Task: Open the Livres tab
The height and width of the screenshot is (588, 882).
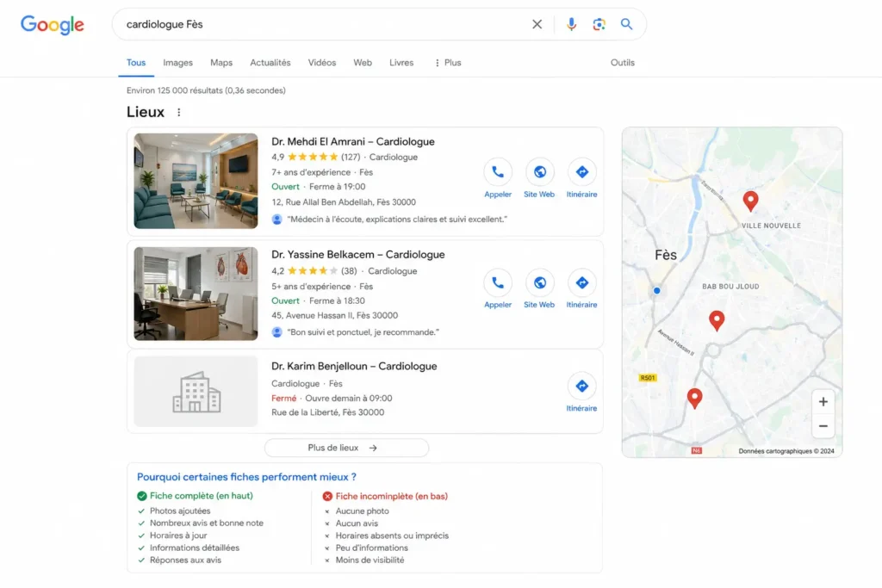Action: 401,62
